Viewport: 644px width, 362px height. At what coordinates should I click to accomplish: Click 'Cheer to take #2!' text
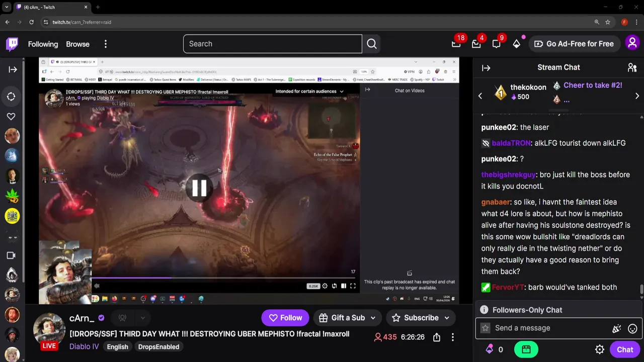[593, 85]
